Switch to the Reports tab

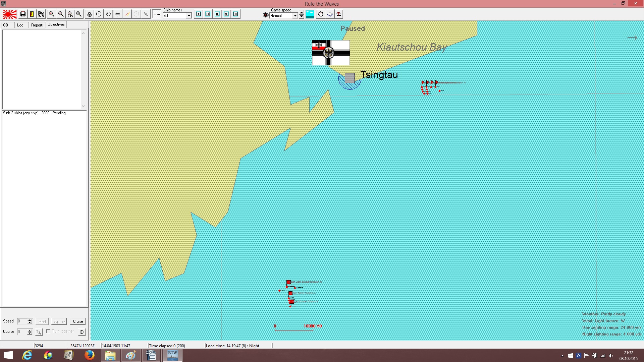38,25
